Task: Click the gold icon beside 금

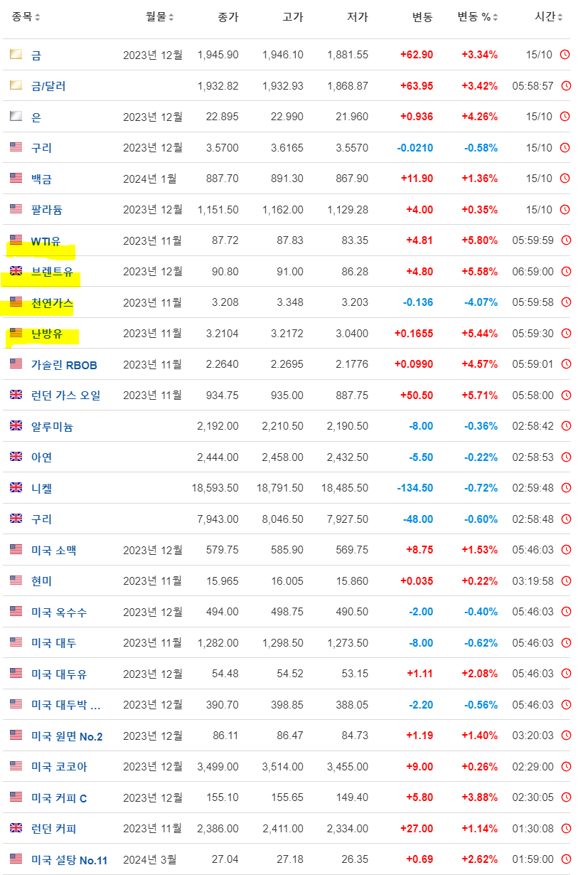Action: pyautogui.click(x=16, y=55)
